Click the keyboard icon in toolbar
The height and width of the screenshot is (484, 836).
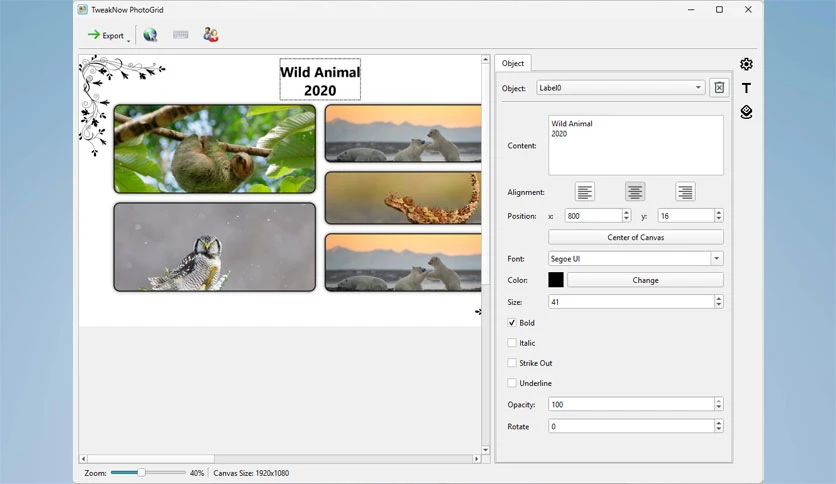point(181,35)
